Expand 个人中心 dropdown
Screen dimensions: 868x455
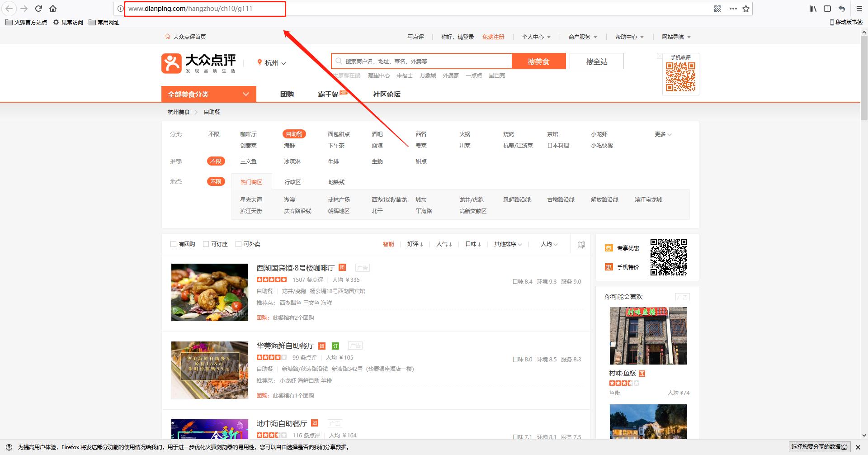click(536, 37)
